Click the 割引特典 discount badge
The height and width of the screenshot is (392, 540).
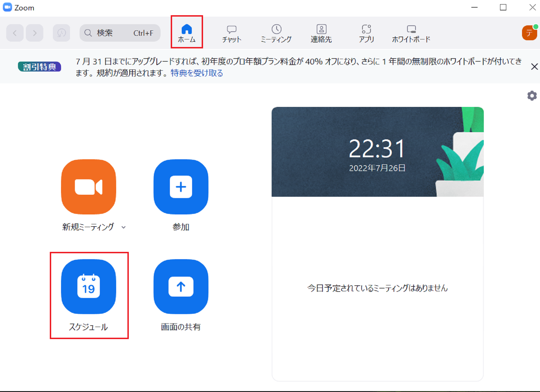[x=39, y=67]
